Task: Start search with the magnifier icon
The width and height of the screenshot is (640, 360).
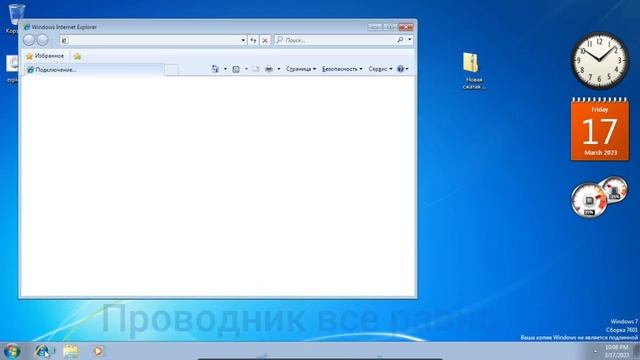Action: coord(400,40)
